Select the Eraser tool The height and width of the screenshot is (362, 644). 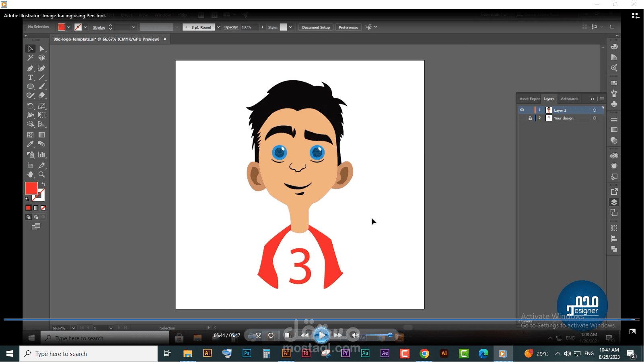(x=42, y=96)
